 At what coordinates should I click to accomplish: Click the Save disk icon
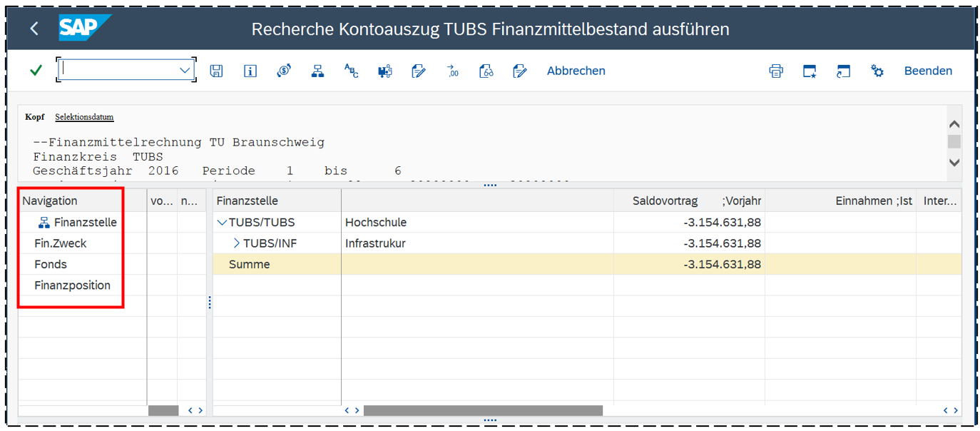tap(216, 71)
